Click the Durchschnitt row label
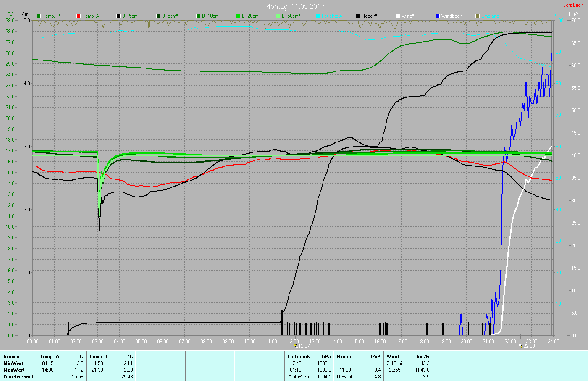588x381 pixels. [18, 377]
